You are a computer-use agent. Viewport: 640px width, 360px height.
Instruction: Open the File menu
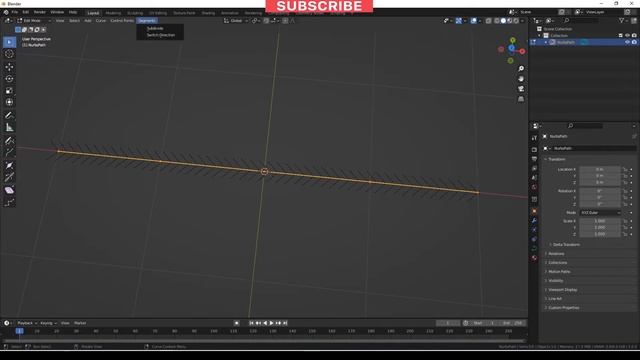(x=15, y=12)
